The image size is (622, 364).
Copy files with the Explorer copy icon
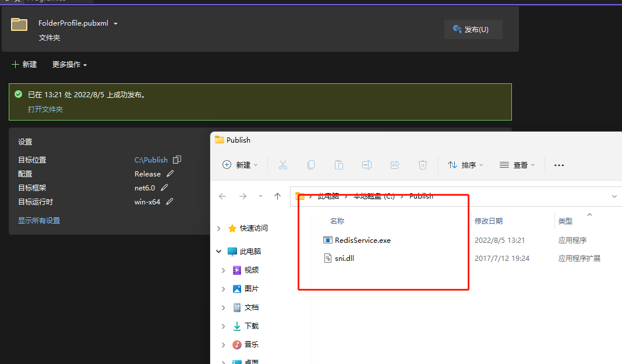click(311, 165)
